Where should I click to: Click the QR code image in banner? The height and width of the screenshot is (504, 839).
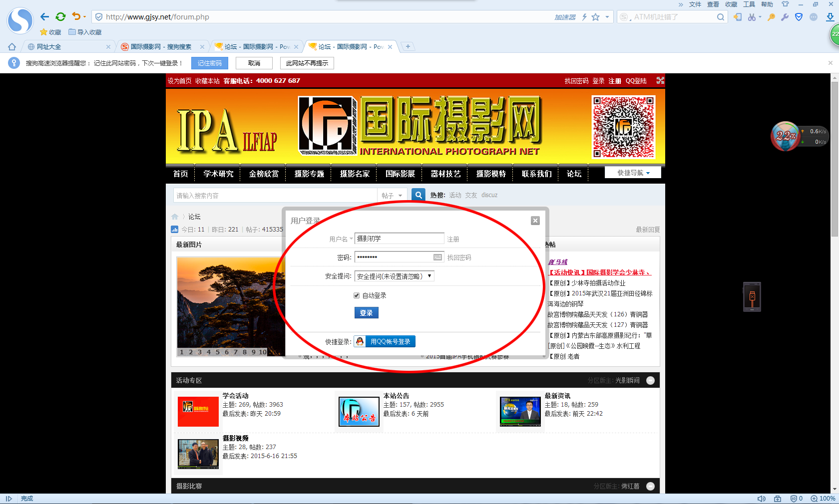click(623, 127)
